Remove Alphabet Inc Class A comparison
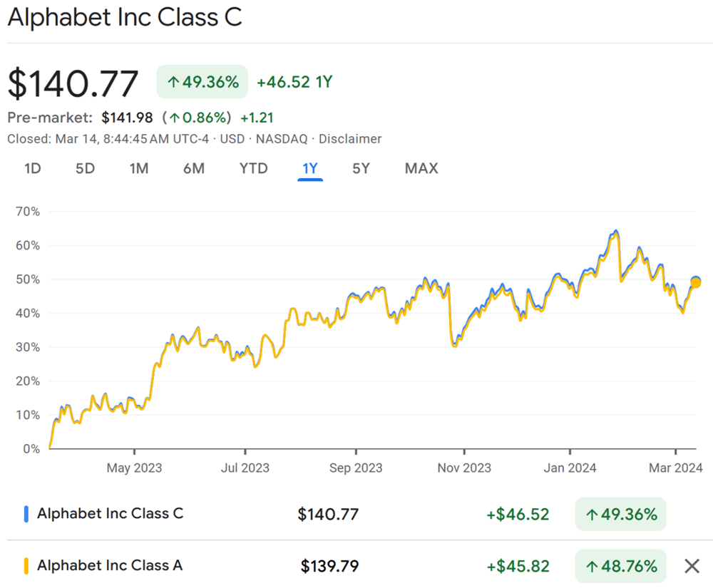The image size is (713, 588). click(x=692, y=567)
